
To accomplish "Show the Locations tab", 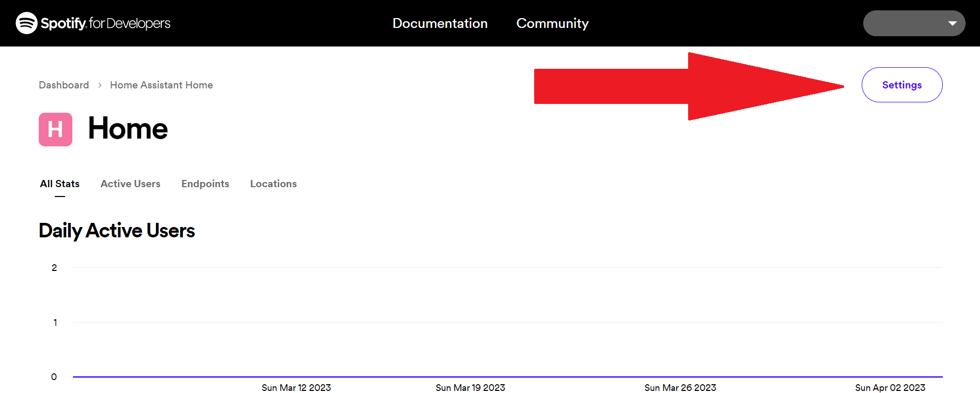I will click(x=273, y=184).
